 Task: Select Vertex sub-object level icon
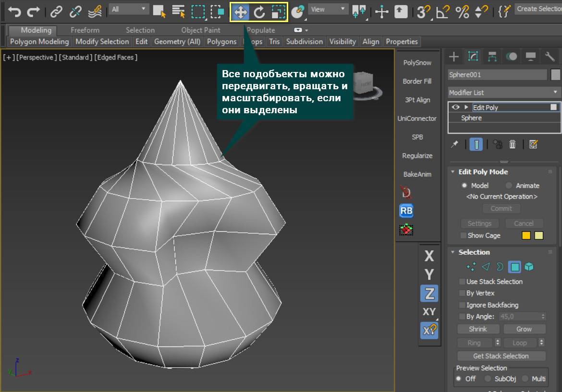point(471,267)
